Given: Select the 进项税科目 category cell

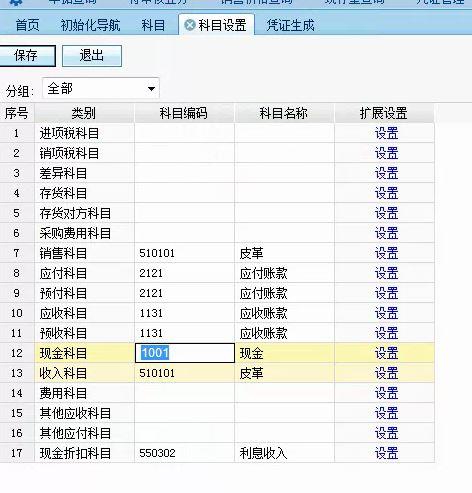Looking at the screenshot, I should (84, 133).
